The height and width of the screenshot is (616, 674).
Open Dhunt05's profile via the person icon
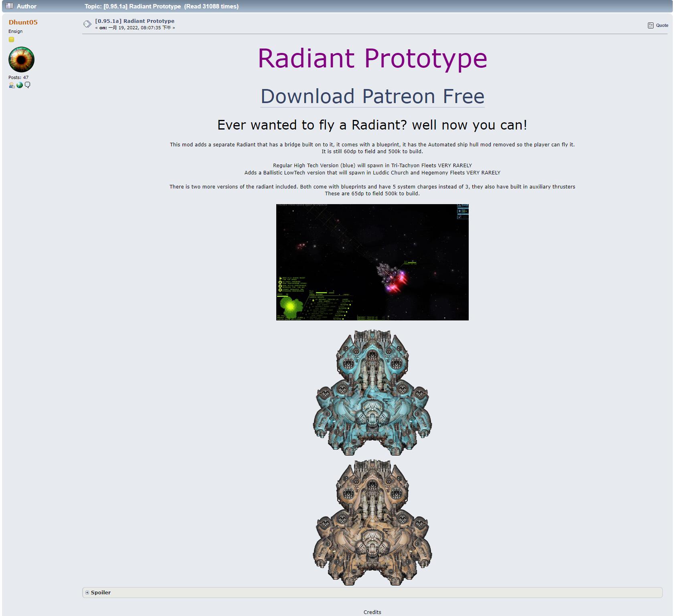[x=11, y=85]
